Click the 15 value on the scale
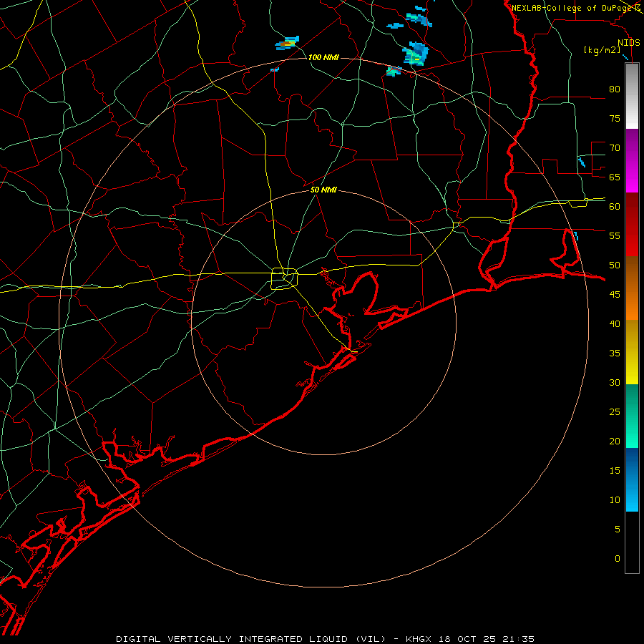Screen dimensions: 644x644 615,470
